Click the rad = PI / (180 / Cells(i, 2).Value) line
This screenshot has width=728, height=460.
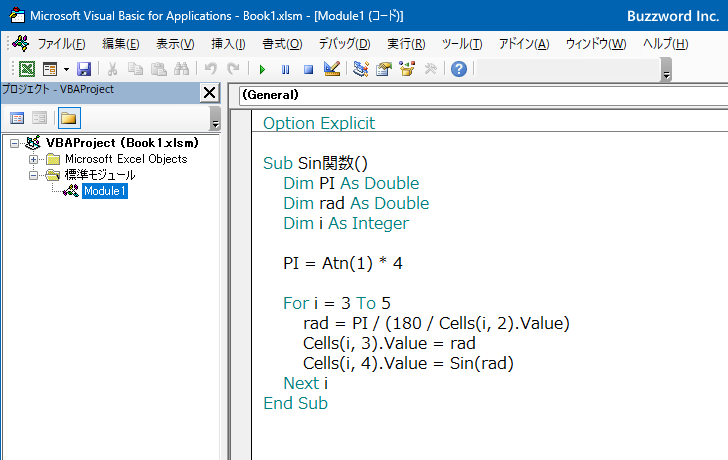click(436, 323)
